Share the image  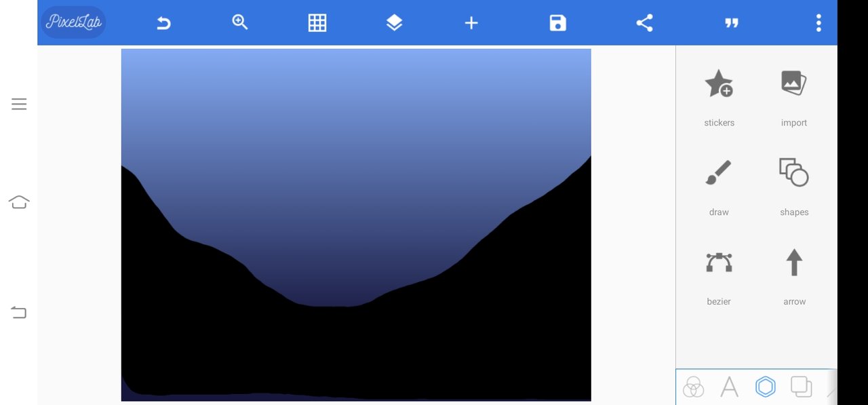644,23
